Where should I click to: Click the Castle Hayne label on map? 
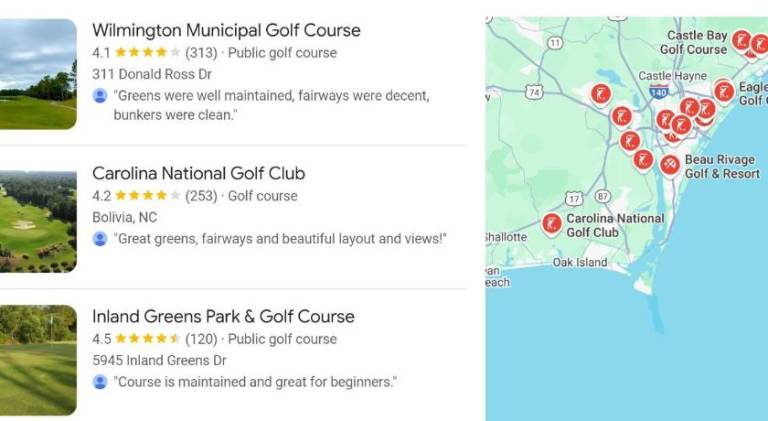point(671,76)
